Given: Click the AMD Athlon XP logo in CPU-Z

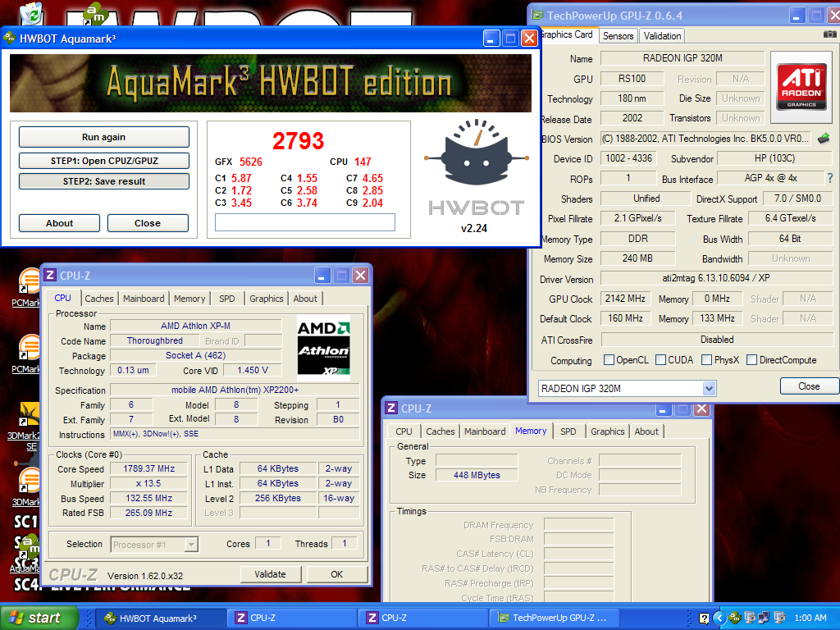Looking at the screenshot, I should click(323, 348).
